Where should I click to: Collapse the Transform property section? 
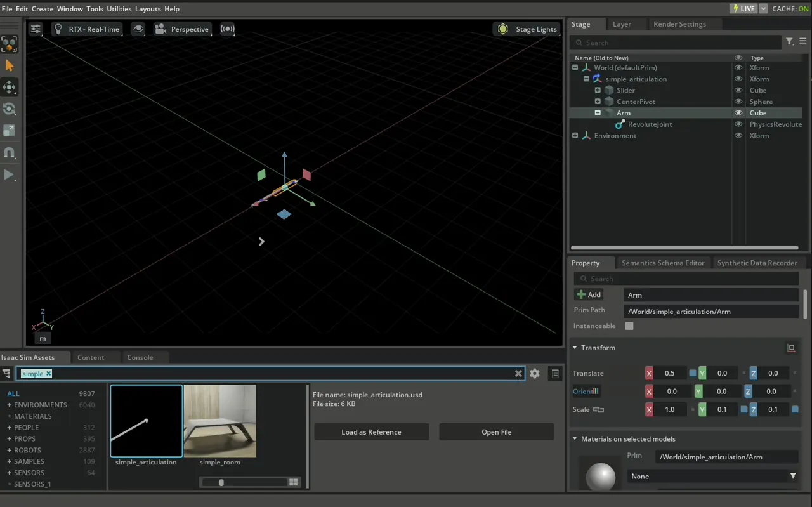pyautogui.click(x=575, y=348)
